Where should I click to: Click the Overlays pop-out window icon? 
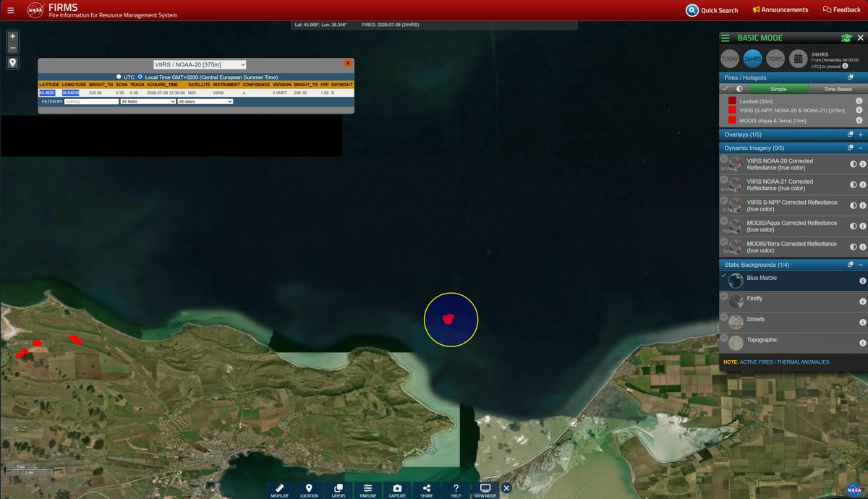coord(851,135)
